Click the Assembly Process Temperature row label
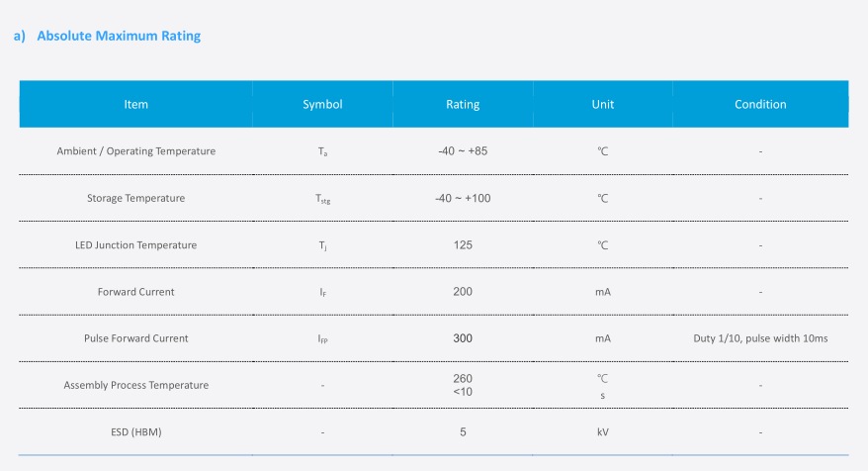The image size is (868, 471). click(x=135, y=385)
